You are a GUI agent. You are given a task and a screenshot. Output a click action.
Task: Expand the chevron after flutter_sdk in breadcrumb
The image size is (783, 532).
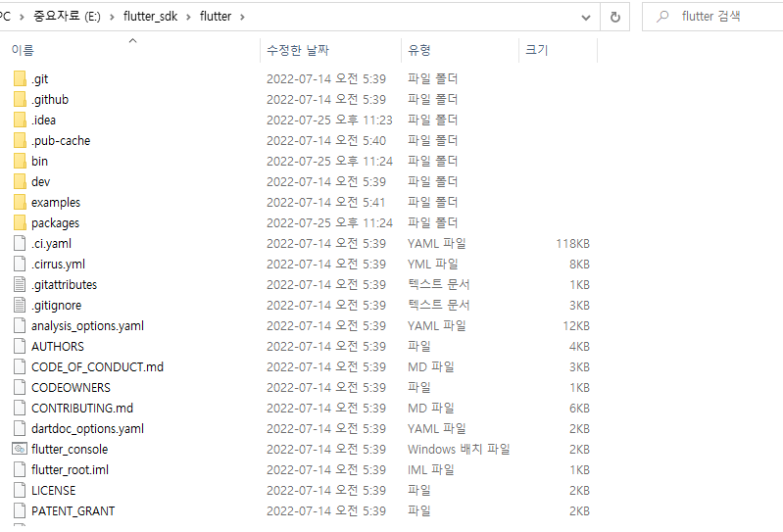[x=188, y=17]
